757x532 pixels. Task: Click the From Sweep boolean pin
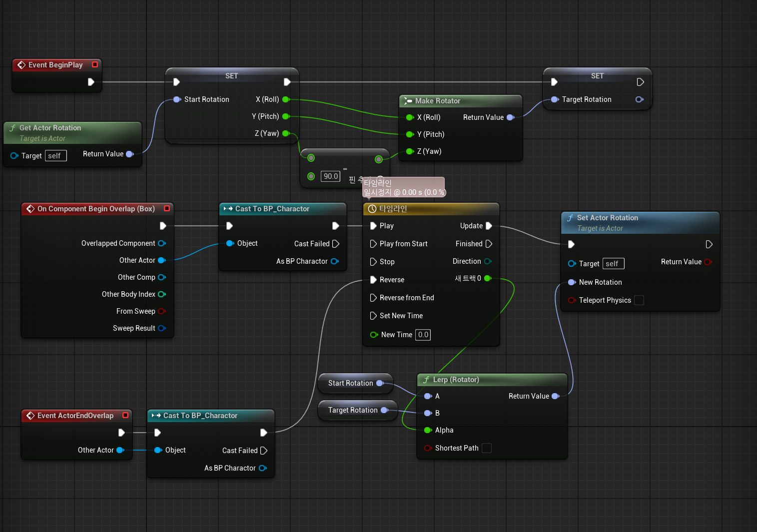(162, 311)
